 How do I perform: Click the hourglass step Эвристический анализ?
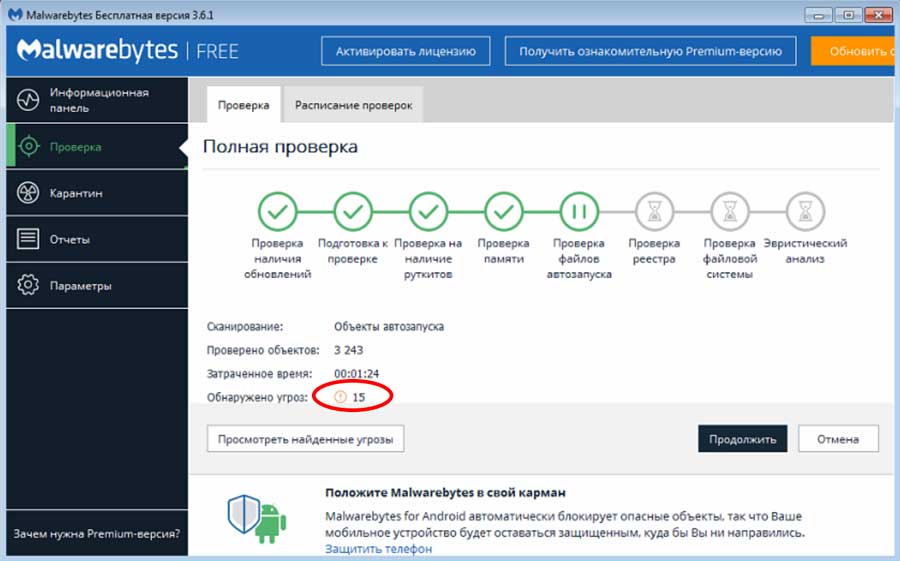pos(805,212)
